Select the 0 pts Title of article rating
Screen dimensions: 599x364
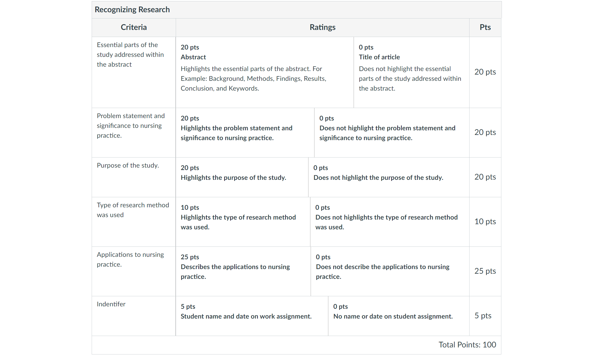[411, 72]
